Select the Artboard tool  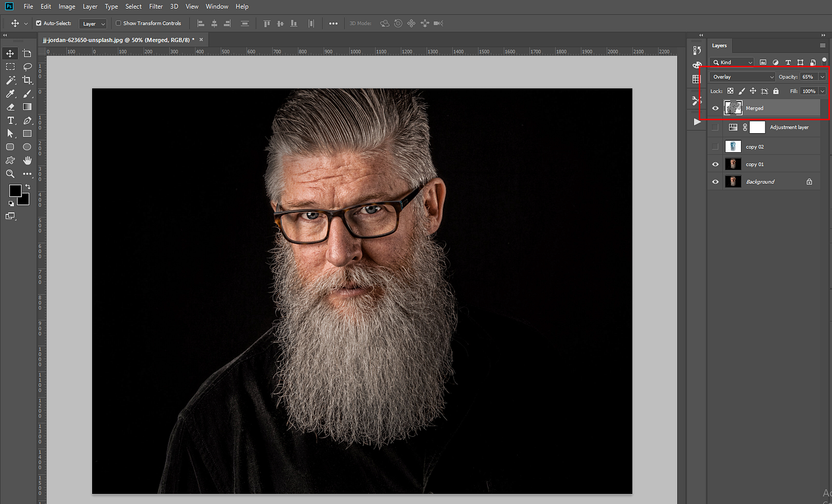[x=27, y=53]
